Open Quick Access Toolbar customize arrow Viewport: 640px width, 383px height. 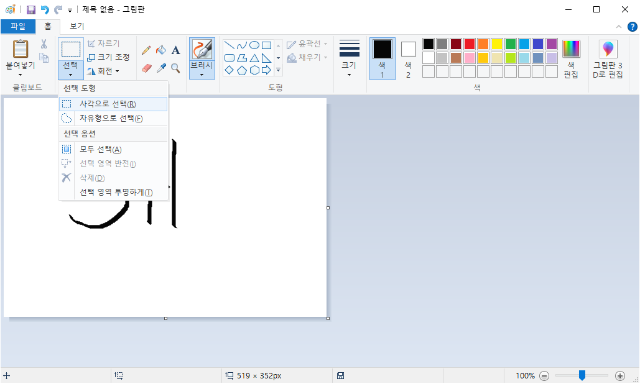click(x=70, y=10)
